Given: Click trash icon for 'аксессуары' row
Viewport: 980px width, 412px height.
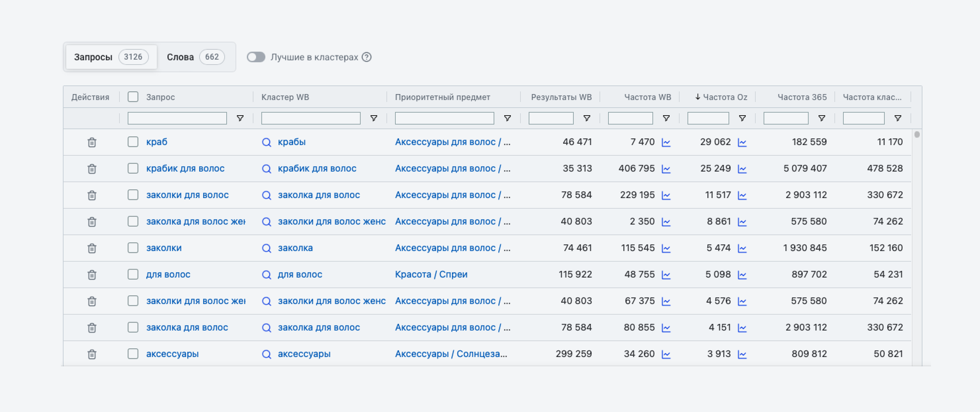Looking at the screenshot, I should click(92, 354).
